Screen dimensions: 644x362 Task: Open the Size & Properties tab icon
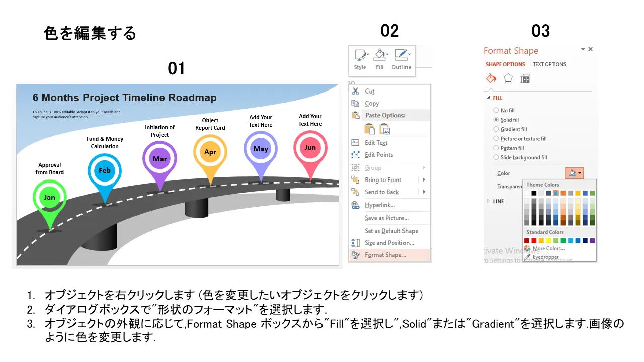click(x=525, y=79)
